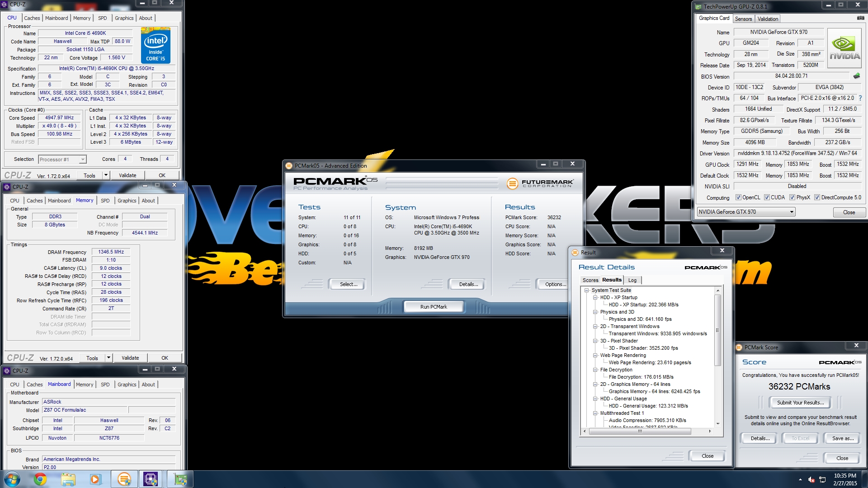Collapse the 3D - Pixel Shader tree node

(595, 341)
